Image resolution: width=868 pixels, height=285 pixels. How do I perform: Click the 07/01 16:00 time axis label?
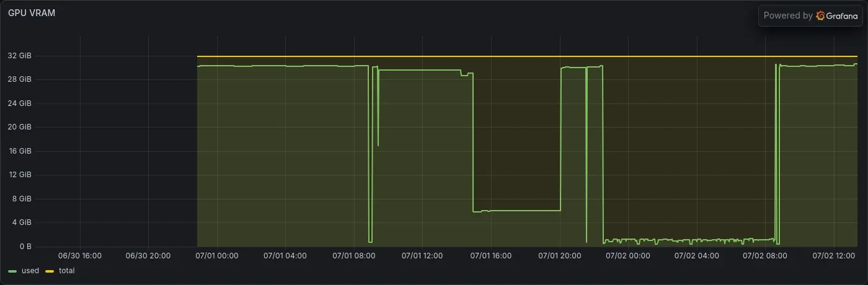click(491, 255)
